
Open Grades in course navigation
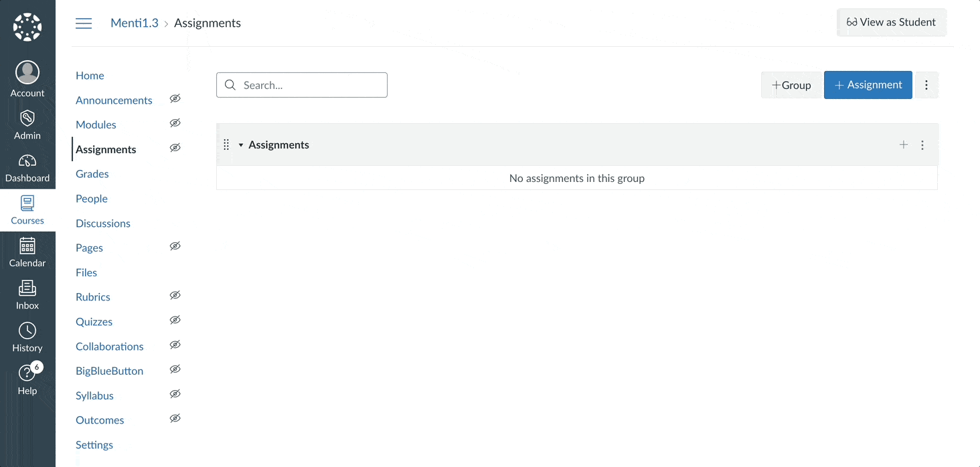[92, 174]
